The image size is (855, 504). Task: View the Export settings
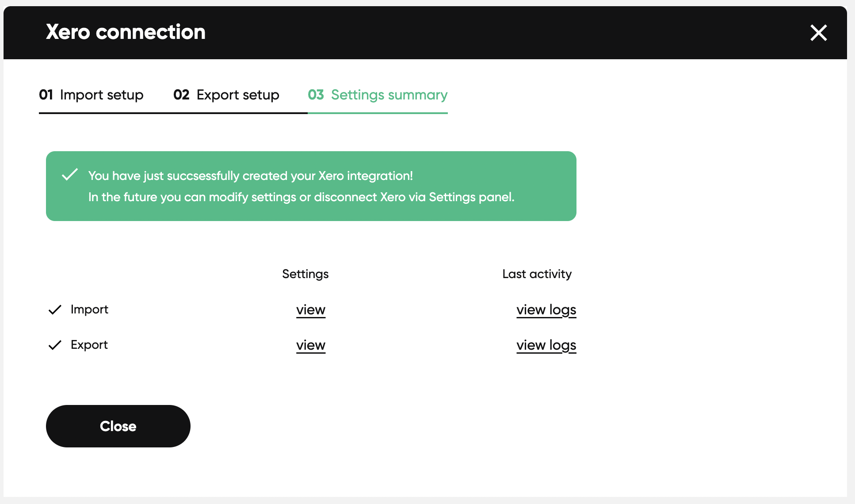(x=311, y=345)
